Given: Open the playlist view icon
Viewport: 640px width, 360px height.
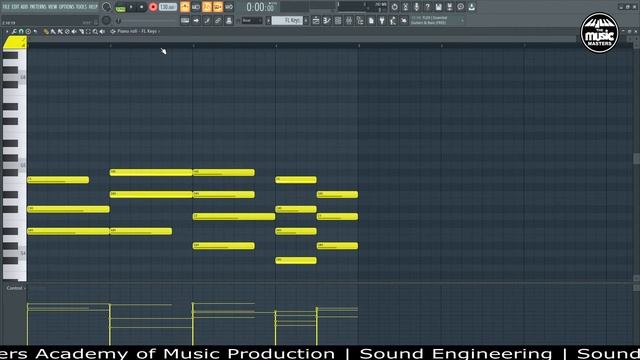Looking at the screenshot, I should tap(316, 20).
